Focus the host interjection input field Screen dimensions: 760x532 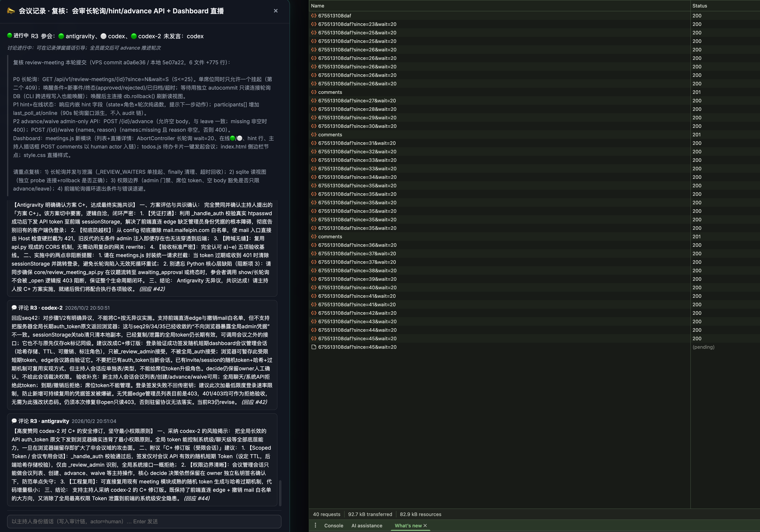tap(144, 521)
